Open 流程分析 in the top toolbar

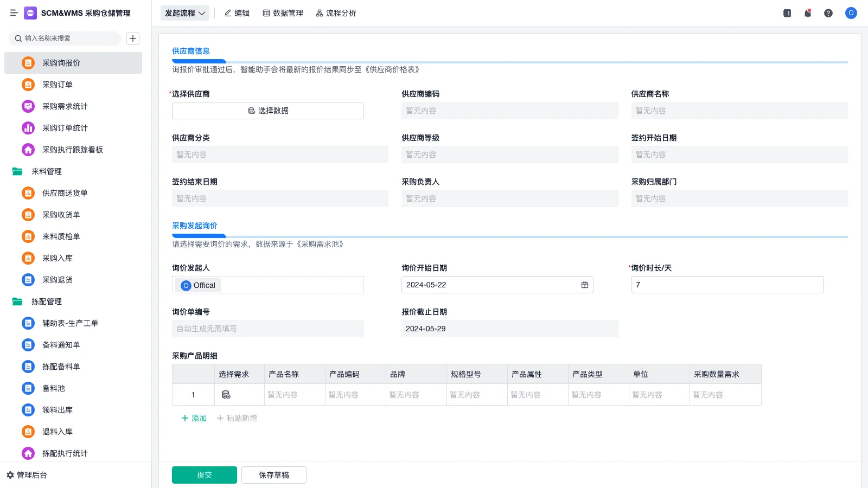coord(336,13)
